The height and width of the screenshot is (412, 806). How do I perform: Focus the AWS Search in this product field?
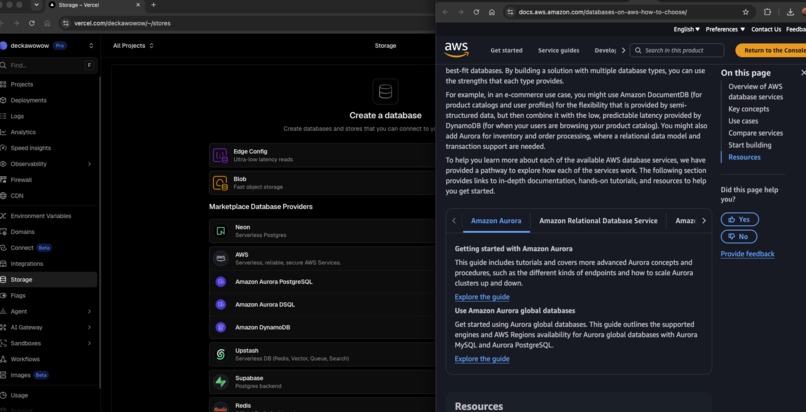click(677, 50)
